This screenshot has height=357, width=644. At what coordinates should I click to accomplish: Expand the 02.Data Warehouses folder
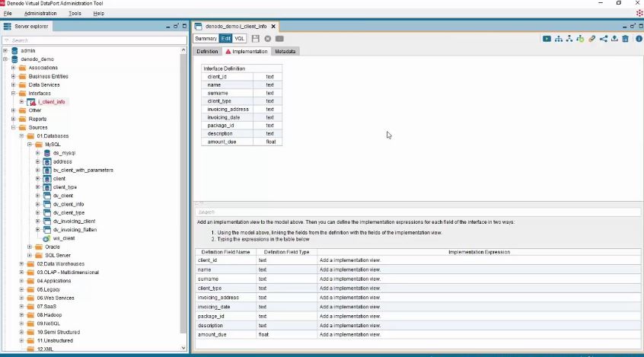pyautogui.click(x=21, y=263)
